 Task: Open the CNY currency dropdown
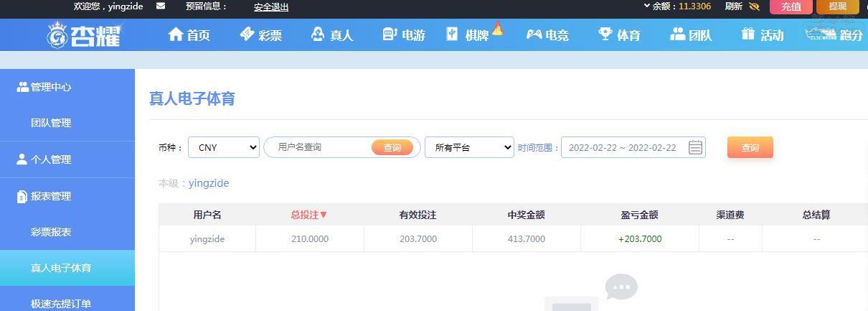click(x=224, y=147)
